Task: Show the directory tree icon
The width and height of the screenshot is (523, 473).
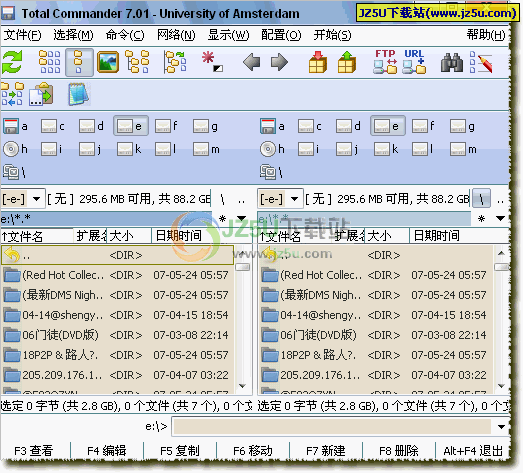Action: coord(137,62)
